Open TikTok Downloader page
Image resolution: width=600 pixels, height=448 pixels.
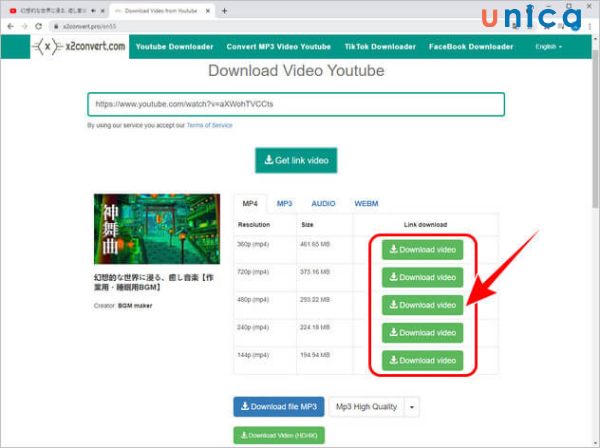click(380, 47)
